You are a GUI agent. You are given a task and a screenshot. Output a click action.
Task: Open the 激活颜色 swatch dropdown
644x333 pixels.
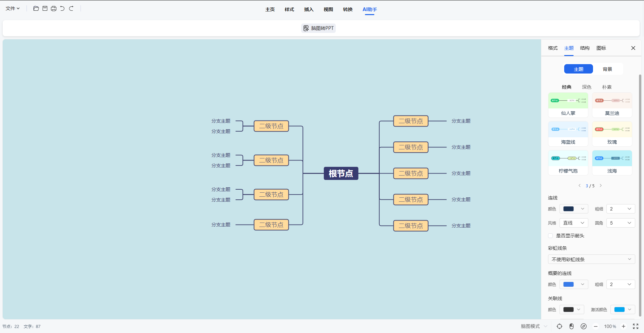623,310
